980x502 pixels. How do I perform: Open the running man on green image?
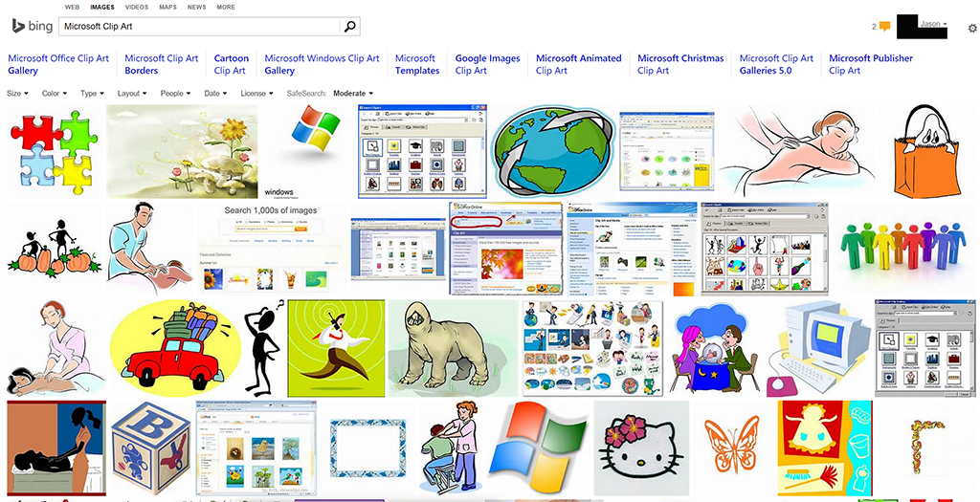coord(336,348)
